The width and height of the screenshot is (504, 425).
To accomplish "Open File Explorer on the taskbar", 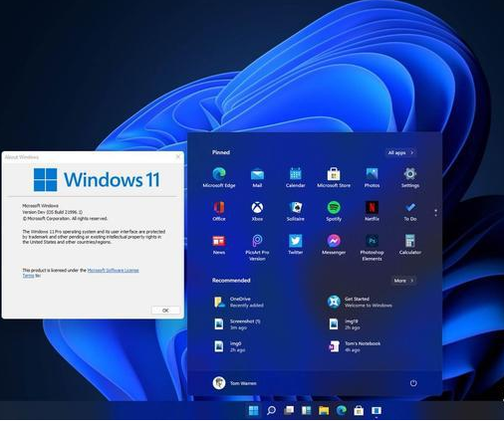I will coord(324,411).
